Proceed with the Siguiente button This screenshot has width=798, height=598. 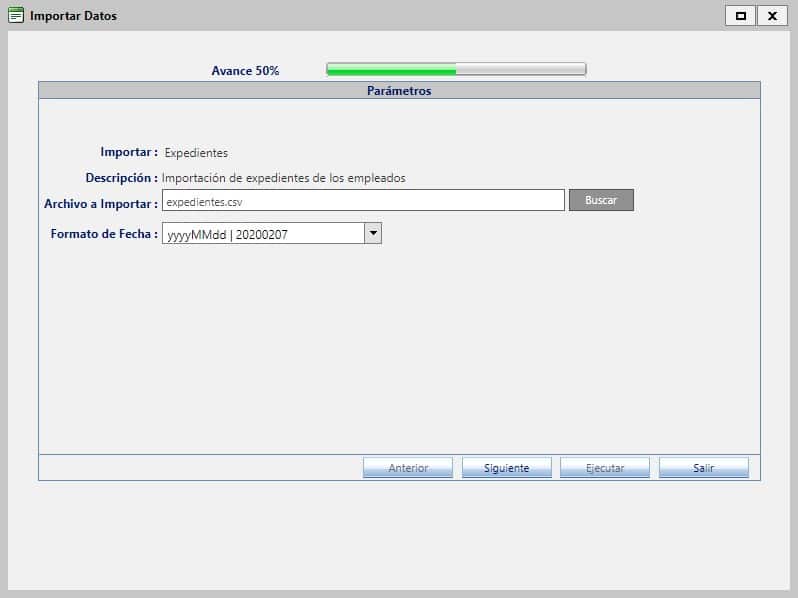click(506, 468)
